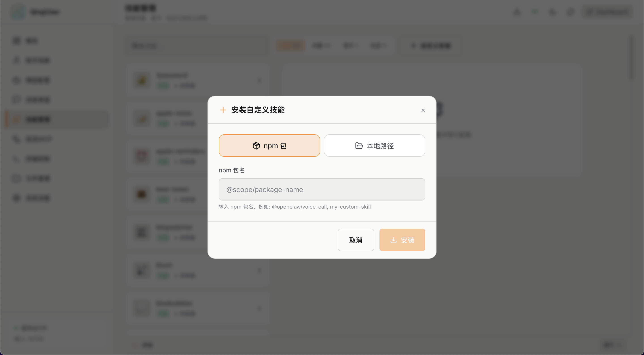Switch to the 本地路径 tab
The width and height of the screenshot is (644, 355).
[374, 146]
